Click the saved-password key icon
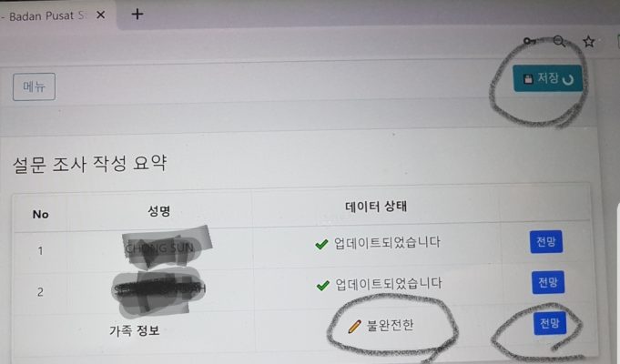Screen dimensions: 620x364 coord(530,41)
